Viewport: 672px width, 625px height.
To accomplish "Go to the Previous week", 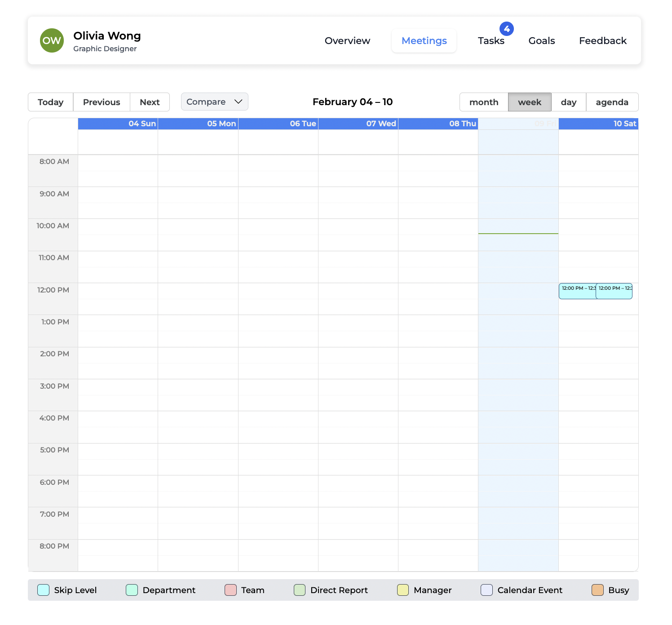I will tap(102, 102).
